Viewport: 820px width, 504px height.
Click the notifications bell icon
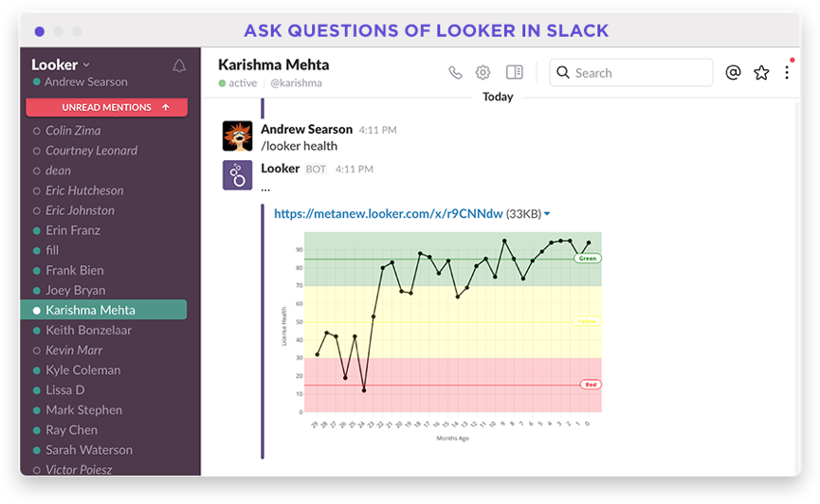(178, 66)
